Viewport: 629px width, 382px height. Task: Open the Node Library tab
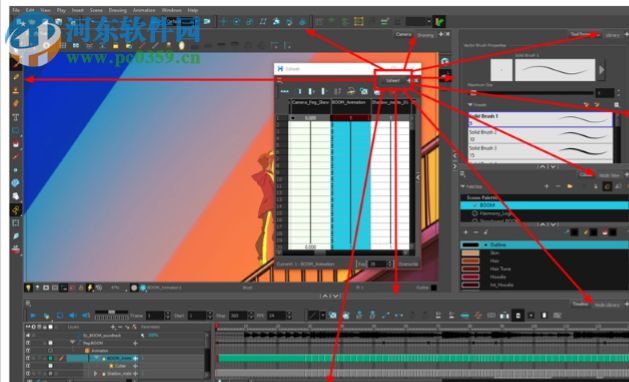607,305
